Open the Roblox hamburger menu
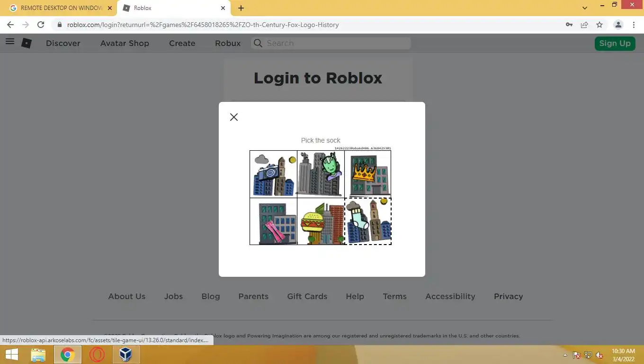The image size is (644, 364). 9,42
